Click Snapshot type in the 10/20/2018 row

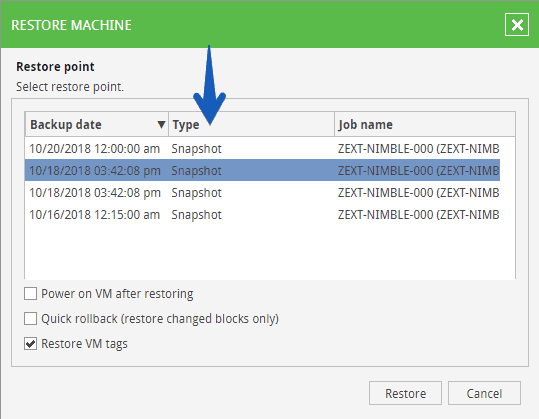click(197, 149)
